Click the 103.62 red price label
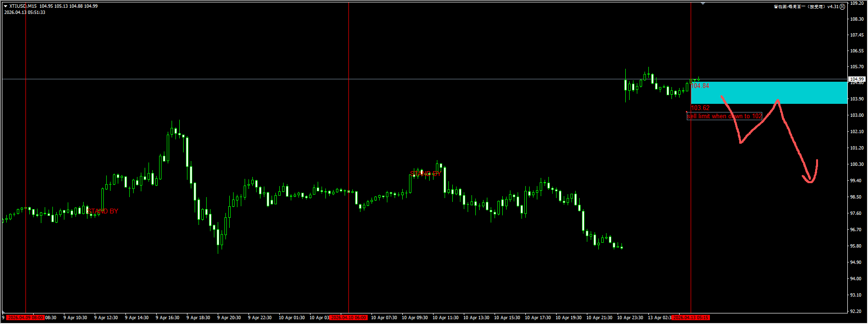Image resolution: width=868 pixels, height=324 pixels. coord(700,108)
